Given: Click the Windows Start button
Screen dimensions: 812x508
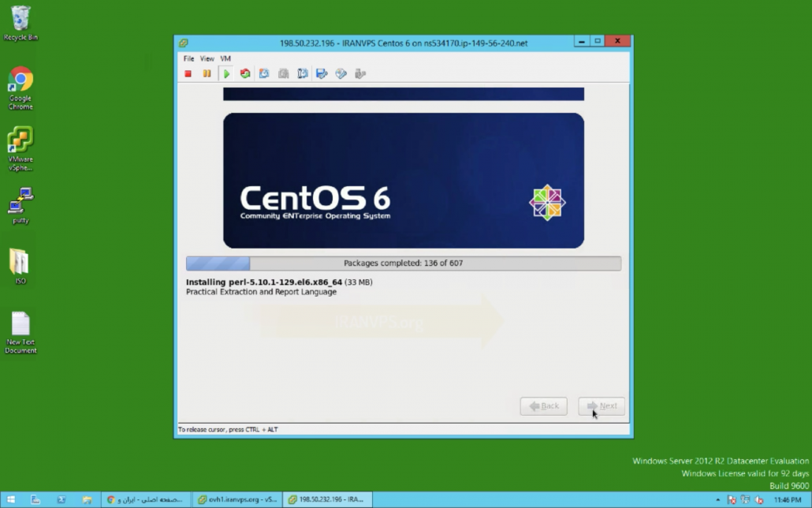Looking at the screenshot, I should pos(11,499).
